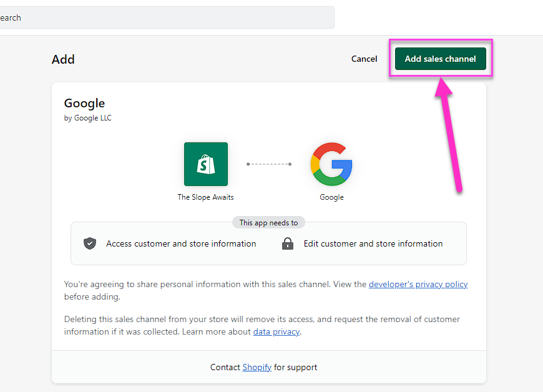
Task: Click the 'by Google LLC' subtitle
Action: tap(87, 118)
